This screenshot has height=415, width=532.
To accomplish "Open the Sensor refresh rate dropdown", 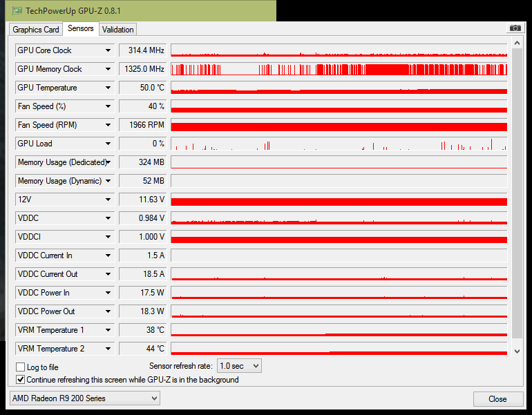I will coord(239,366).
